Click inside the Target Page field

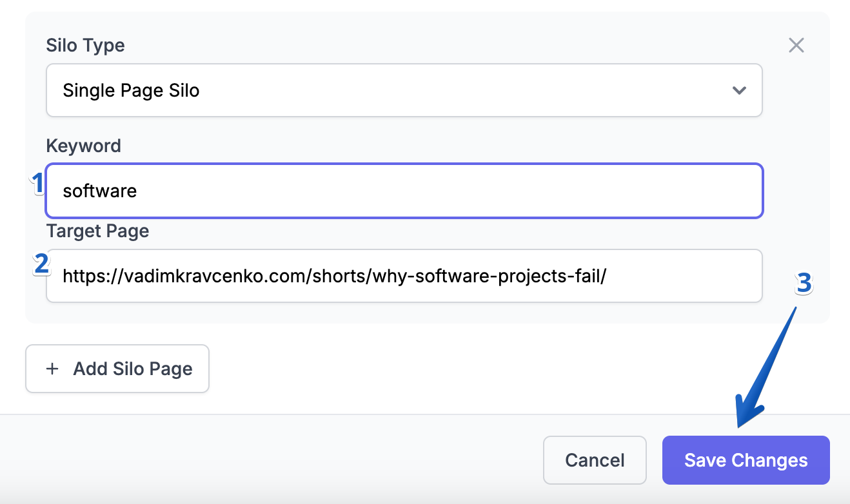(x=404, y=275)
